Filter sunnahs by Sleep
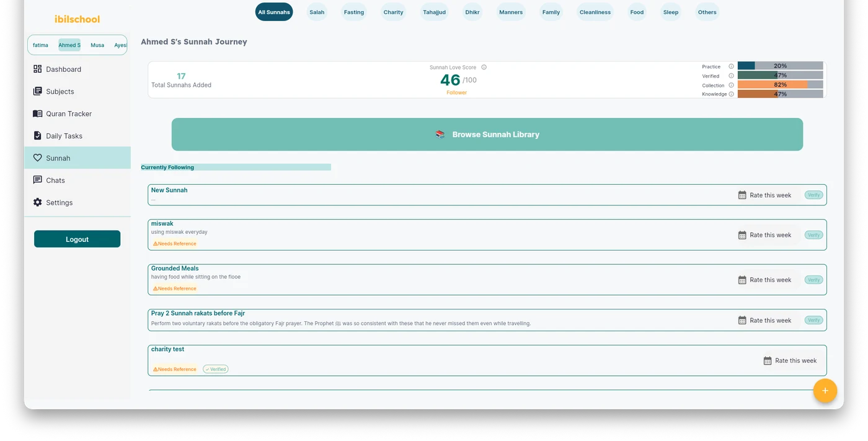Screen dimensions: 868x441 pos(671,12)
